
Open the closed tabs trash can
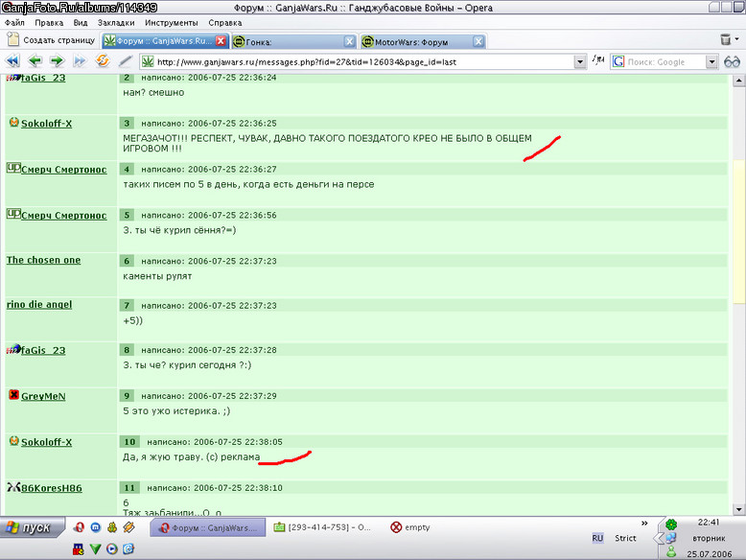click(x=726, y=39)
